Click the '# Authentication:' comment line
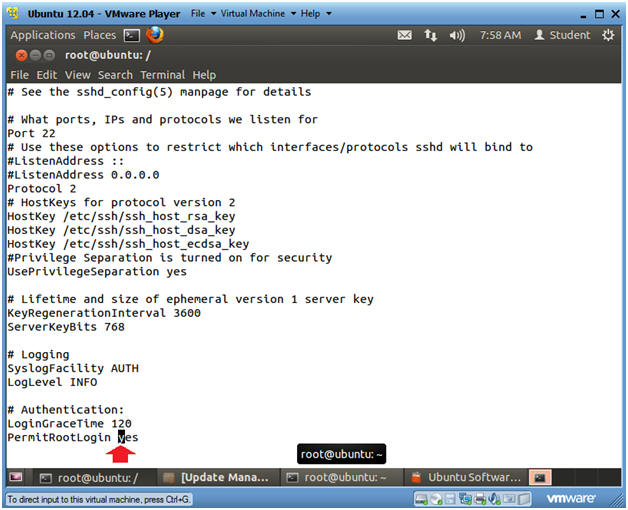 click(66, 410)
